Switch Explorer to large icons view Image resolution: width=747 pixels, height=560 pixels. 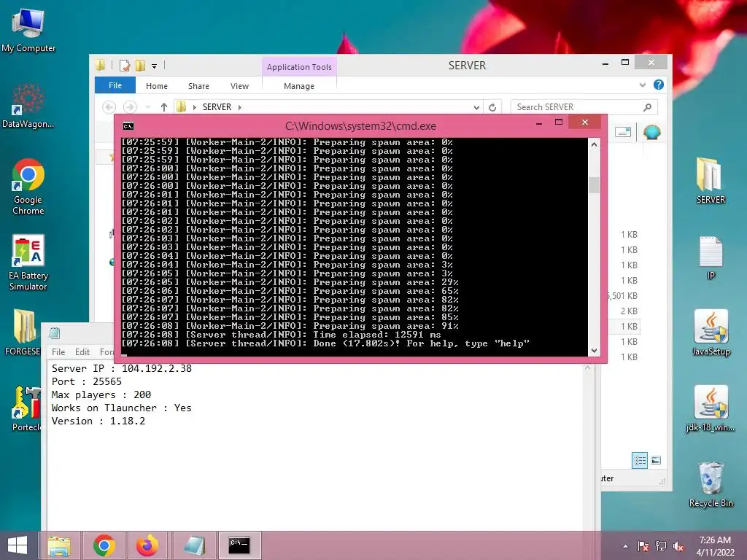656,460
